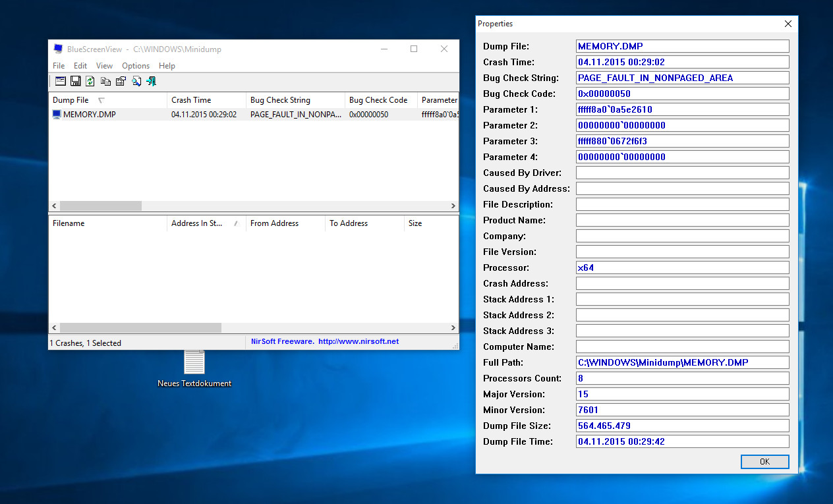Viewport: 833px width, 504px height.
Task: Click upper pane horizontal scrollbar right arrow
Action: point(453,206)
